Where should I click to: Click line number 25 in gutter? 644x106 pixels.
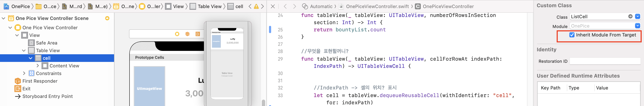tap(280, 30)
